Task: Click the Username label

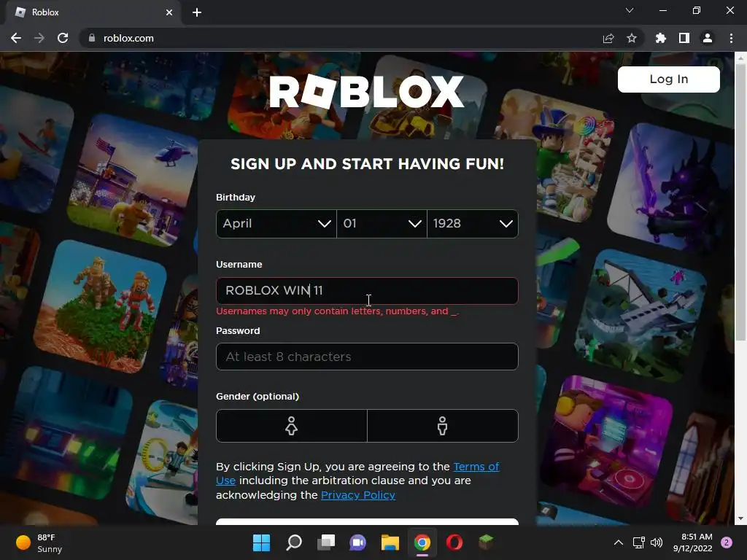Action: coord(239,264)
